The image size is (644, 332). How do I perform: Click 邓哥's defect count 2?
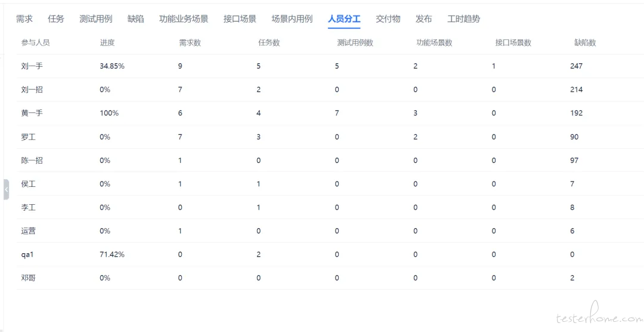pos(572,278)
